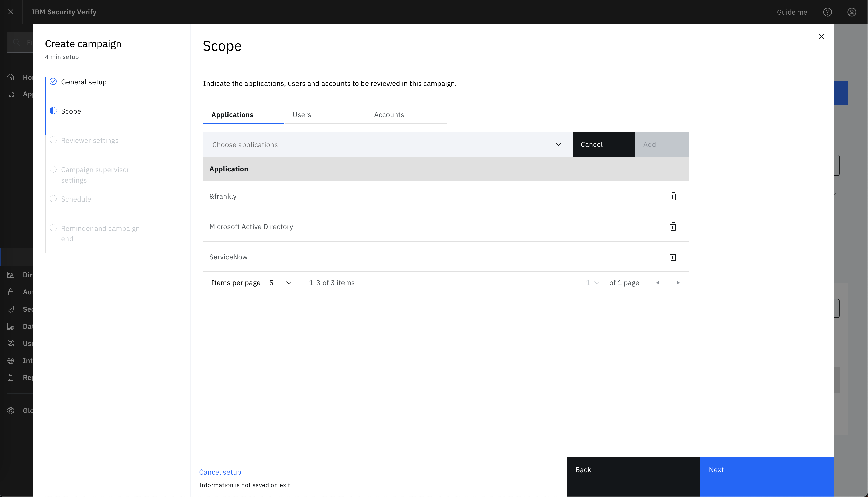Viewport: 868px width, 497px height.
Task: Click the IBM Security Verify title
Action: (x=64, y=12)
